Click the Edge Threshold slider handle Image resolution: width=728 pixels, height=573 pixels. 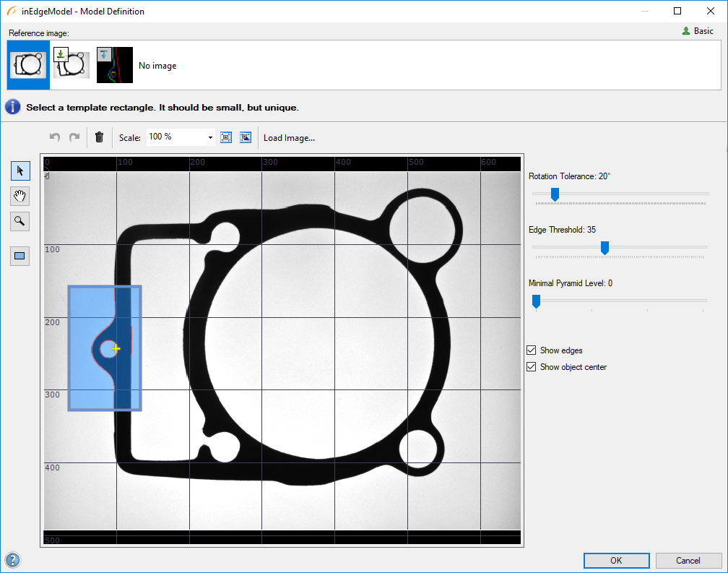(604, 248)
